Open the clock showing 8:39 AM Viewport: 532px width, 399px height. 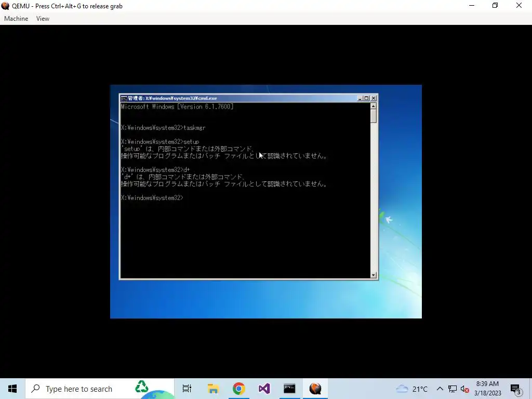pos(487,389)
